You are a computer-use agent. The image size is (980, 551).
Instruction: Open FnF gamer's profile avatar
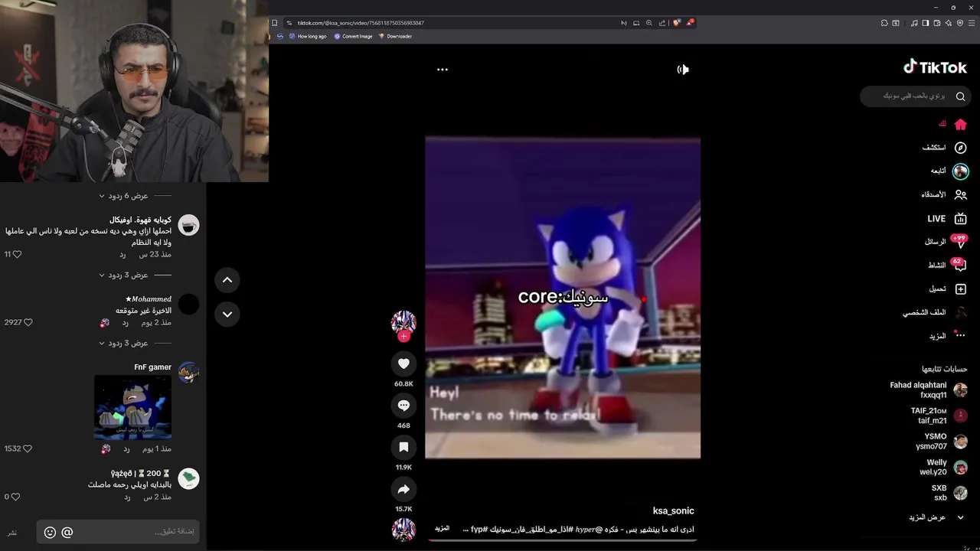[188, 373]
